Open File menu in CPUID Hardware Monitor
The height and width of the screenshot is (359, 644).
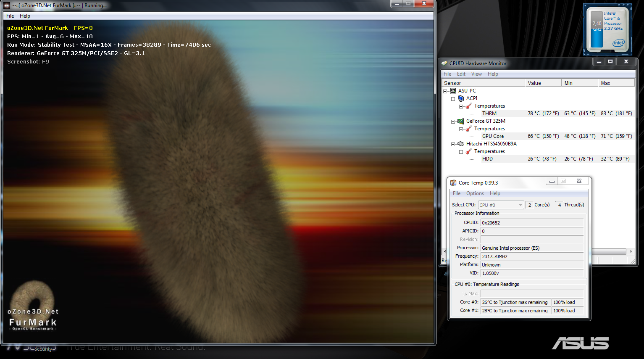coord(447,74)
